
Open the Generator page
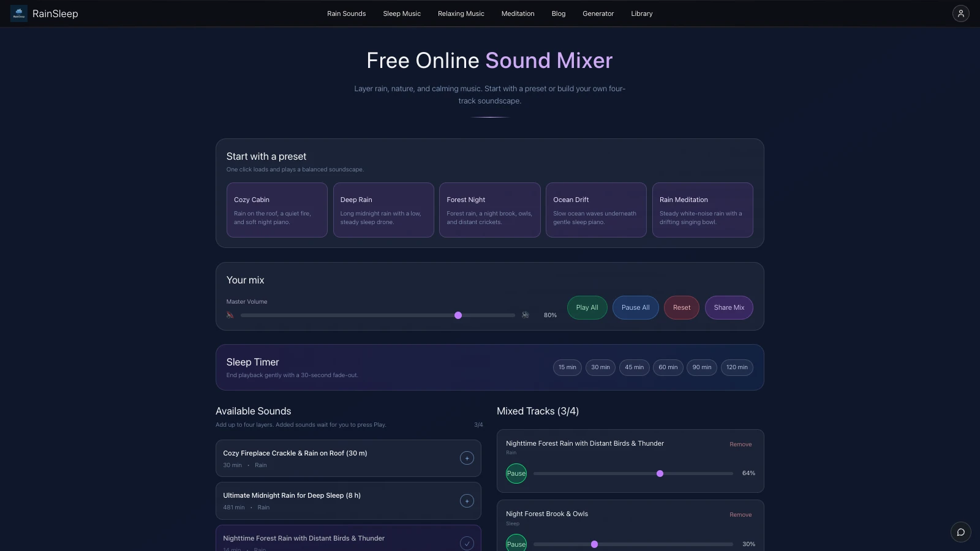pyautogui.click(x=598, y=13)
